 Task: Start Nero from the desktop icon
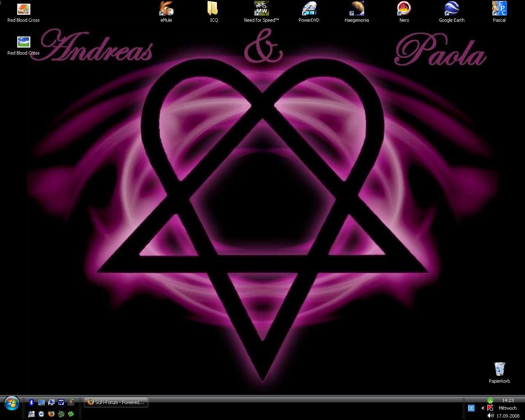click(x=404, y=9)
